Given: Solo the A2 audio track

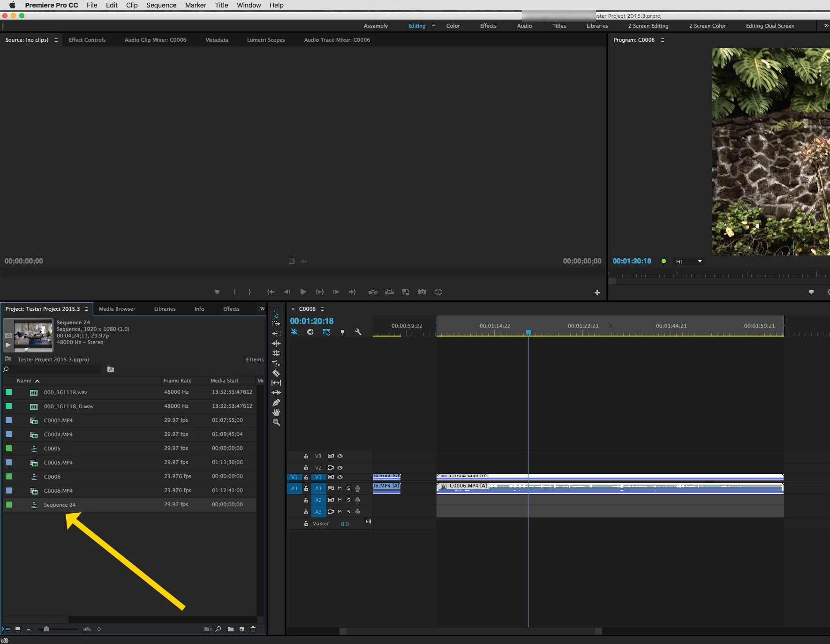Looking at the screenshot, I should [x=348, y=500].
